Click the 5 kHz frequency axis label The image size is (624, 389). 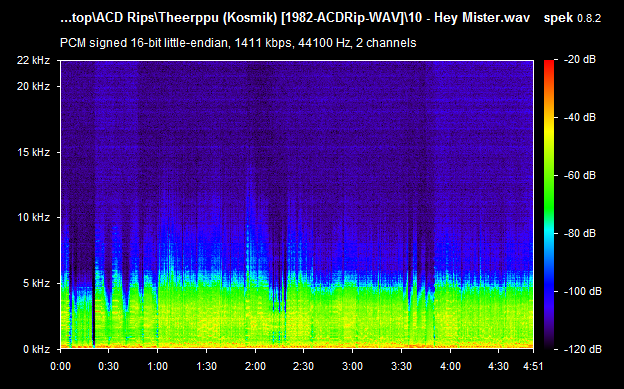coord(37,283)
